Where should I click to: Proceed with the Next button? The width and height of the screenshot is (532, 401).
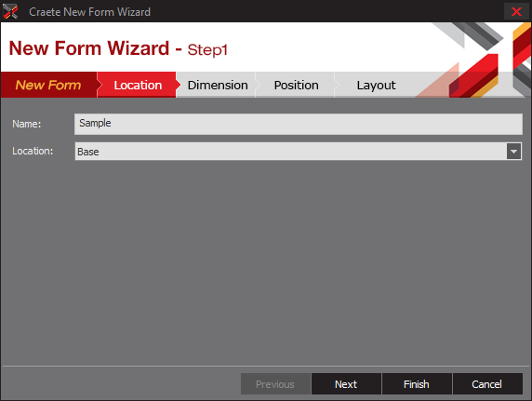pyautogui.click(x=346, y=384)
